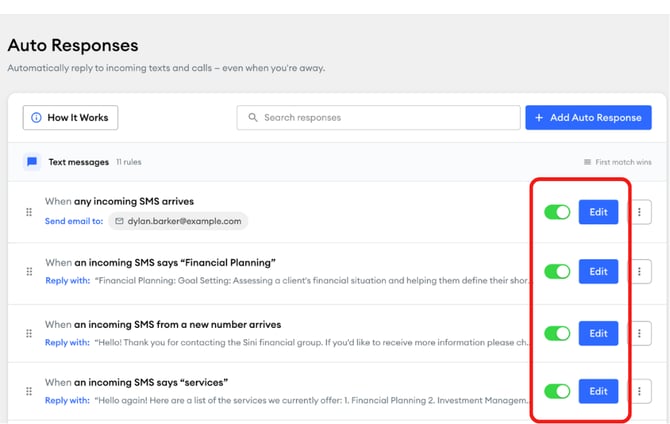Click the envelope icon in email chip

tap(119, 221)
